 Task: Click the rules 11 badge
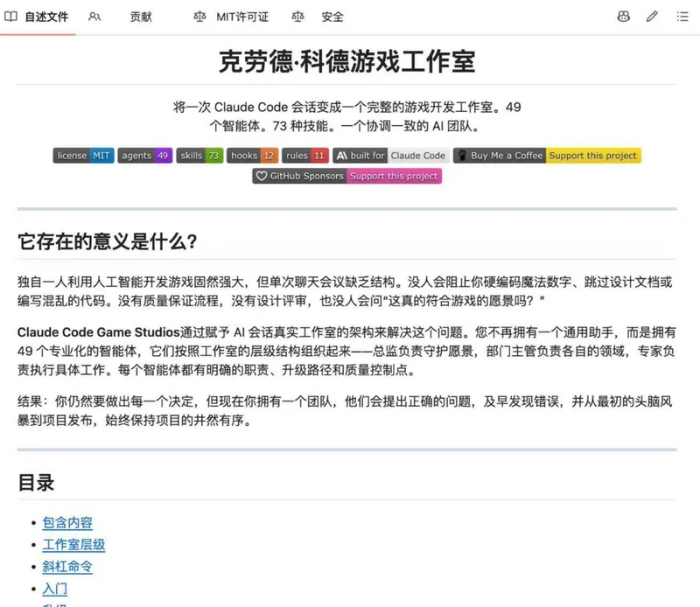pyautogui.click(x=305, y=156)
